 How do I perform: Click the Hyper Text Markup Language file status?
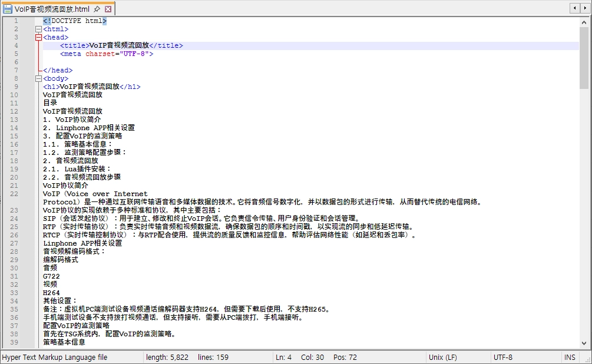(55, 357)
